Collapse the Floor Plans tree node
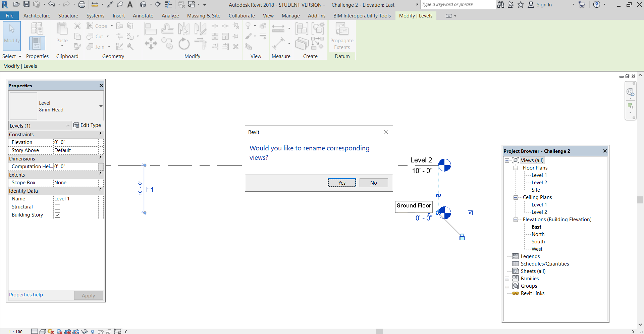 click(516, 168)
